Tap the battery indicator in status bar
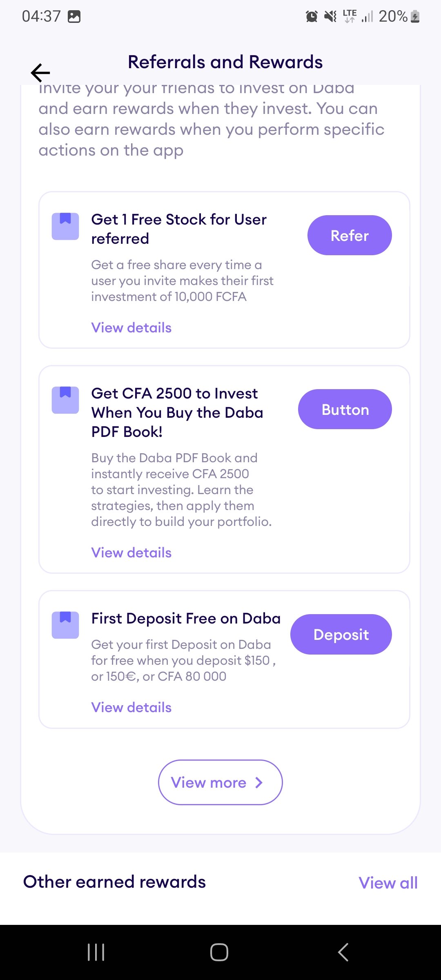Viewport: 441px width, 980px height. coord(415,16)
